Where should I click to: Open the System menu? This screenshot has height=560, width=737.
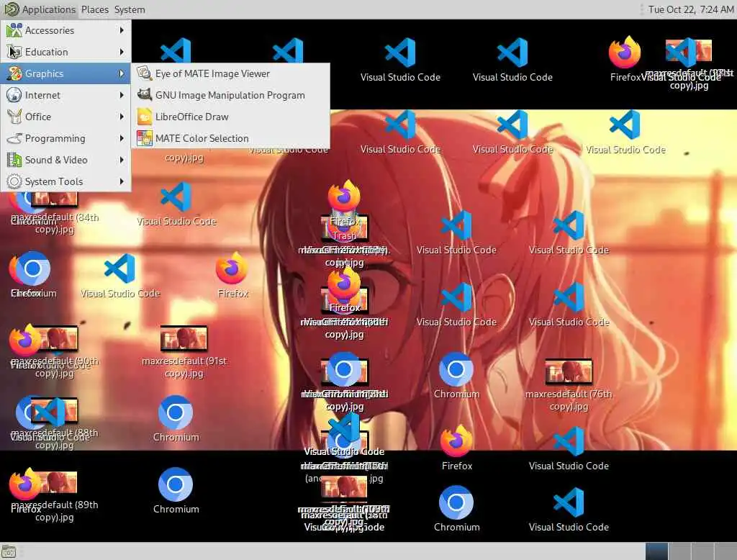[x=130, y=9]
